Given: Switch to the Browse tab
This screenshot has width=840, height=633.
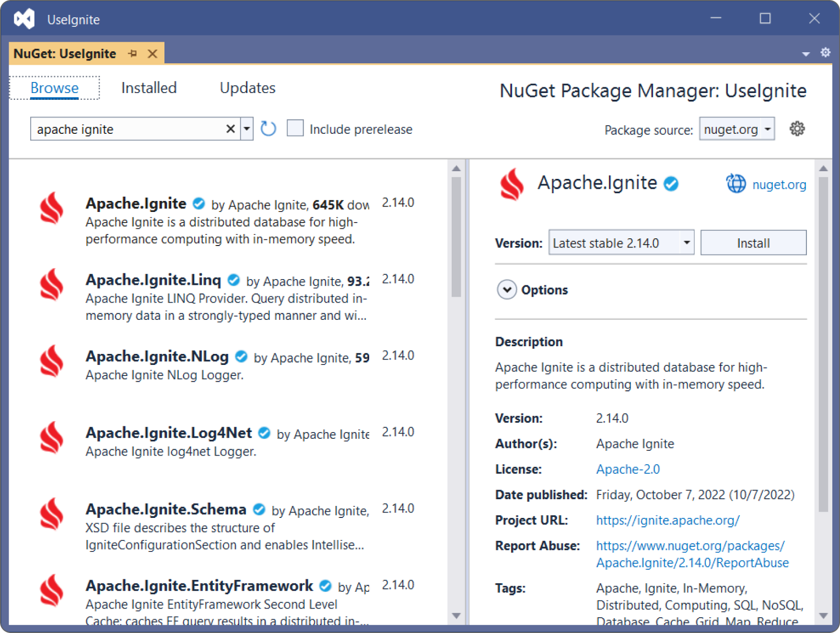Looking at the screenshot, I should pos(54,88).
